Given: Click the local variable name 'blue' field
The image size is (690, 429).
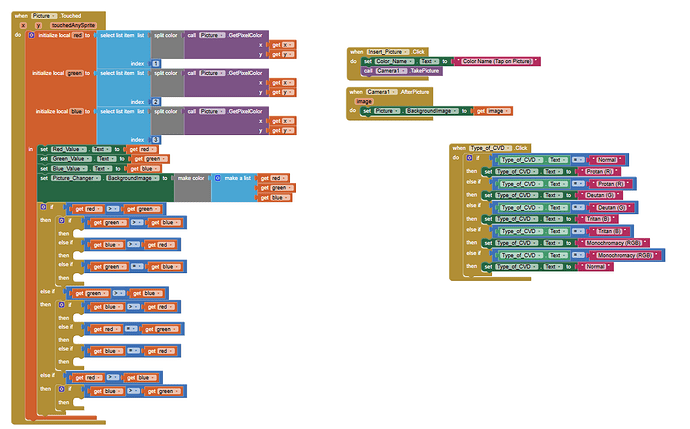Looking at the screenshot, I should [76, 113].
